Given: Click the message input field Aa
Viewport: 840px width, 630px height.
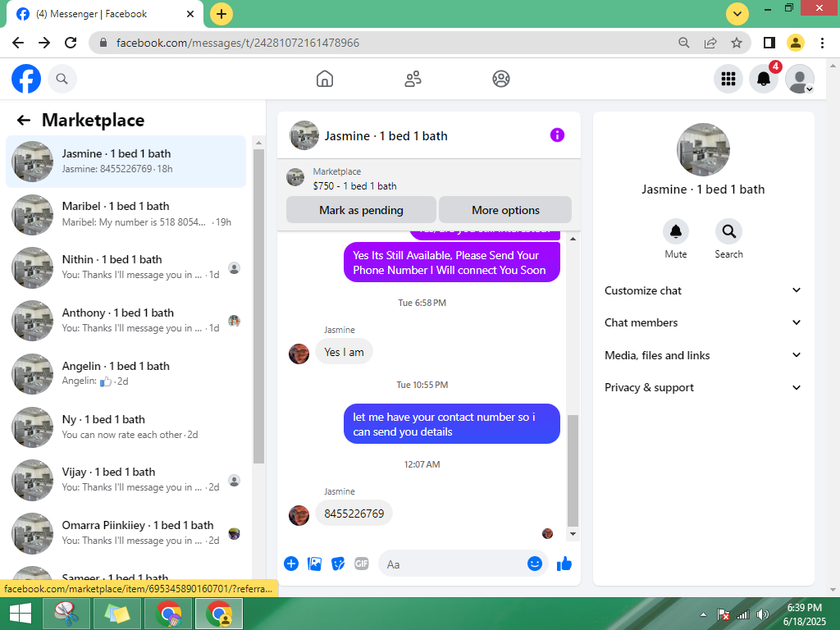Looking at the screenshot, I should [x=453, y=564].
